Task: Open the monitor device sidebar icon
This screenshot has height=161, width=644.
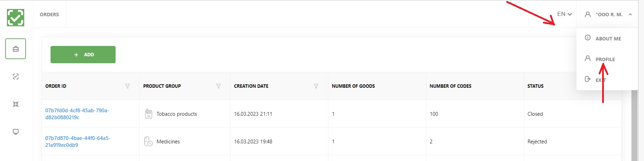Action: 16,132
